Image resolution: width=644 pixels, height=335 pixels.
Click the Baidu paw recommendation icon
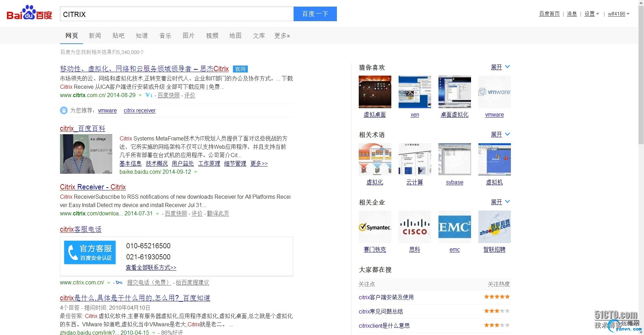[x=64, y=110]
